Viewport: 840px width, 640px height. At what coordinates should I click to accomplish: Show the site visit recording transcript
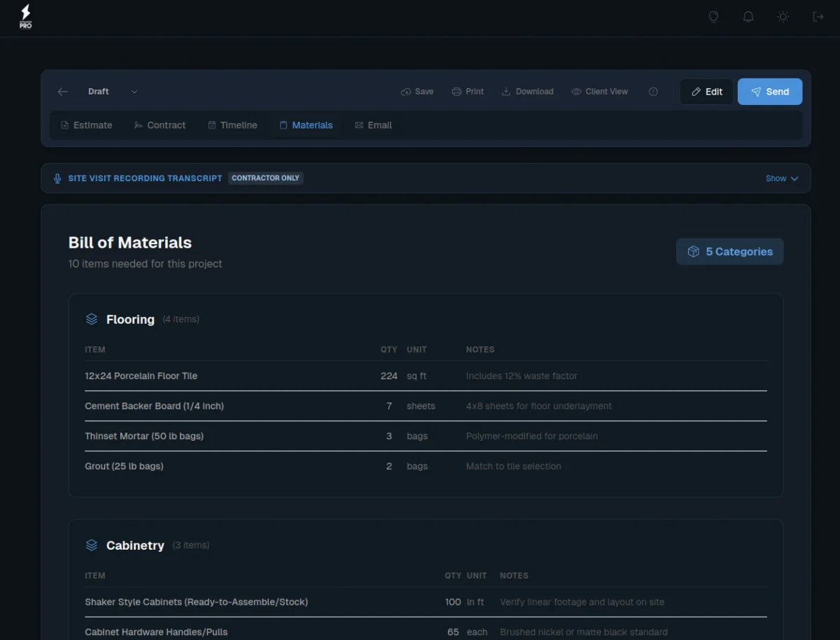(781, 178)
